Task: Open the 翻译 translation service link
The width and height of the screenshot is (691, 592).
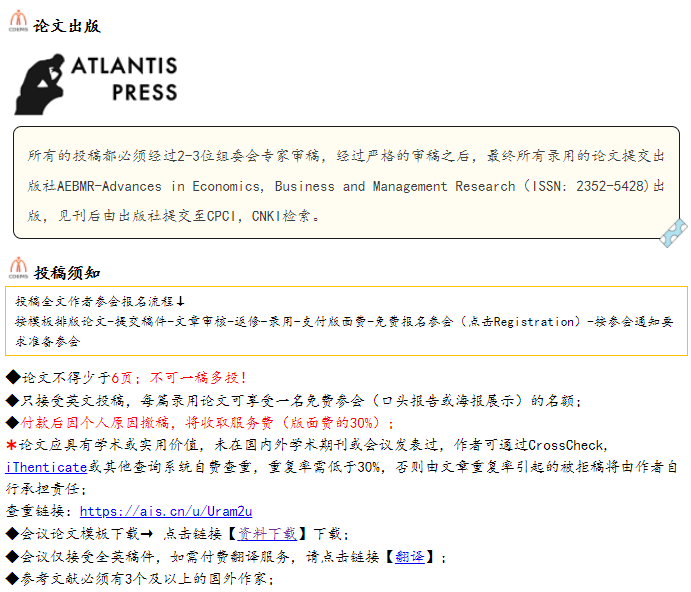Action: 410,557
